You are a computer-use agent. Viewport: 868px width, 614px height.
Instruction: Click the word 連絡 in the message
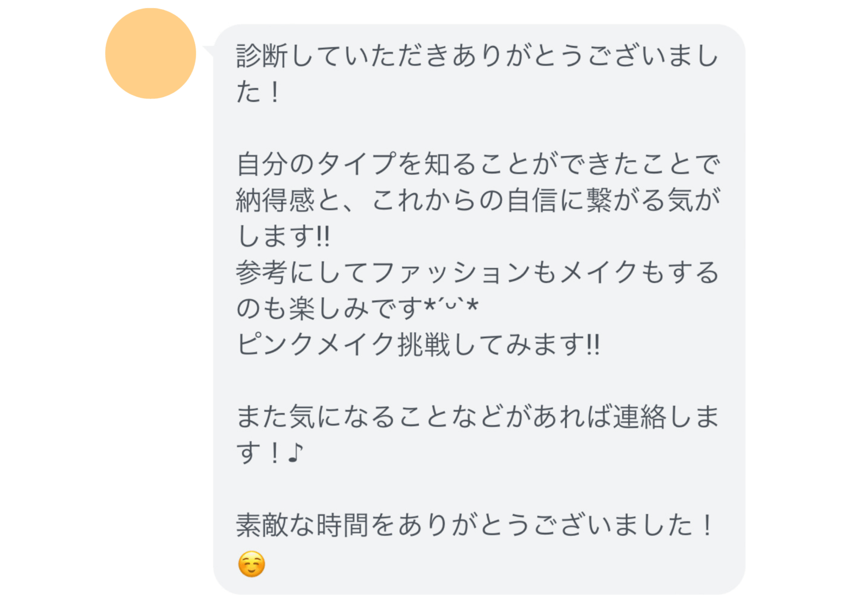click(x=639, y=417)
